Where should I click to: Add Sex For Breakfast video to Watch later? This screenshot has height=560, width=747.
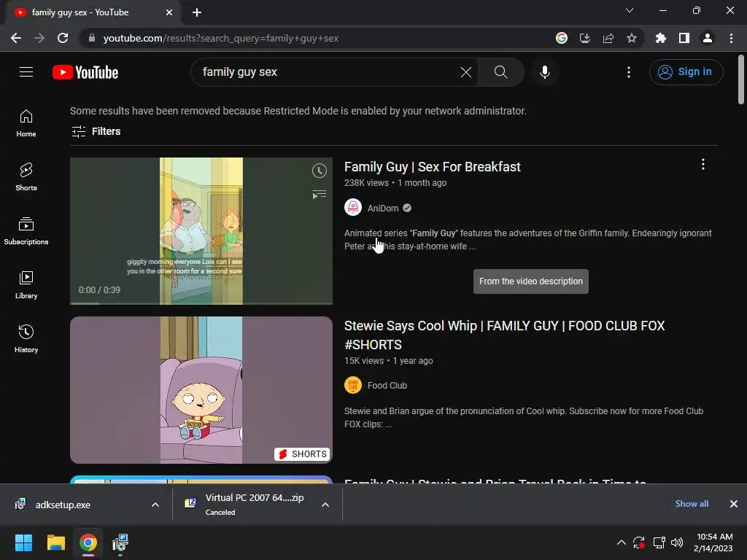pyautogui.click(x=320, y=171)
